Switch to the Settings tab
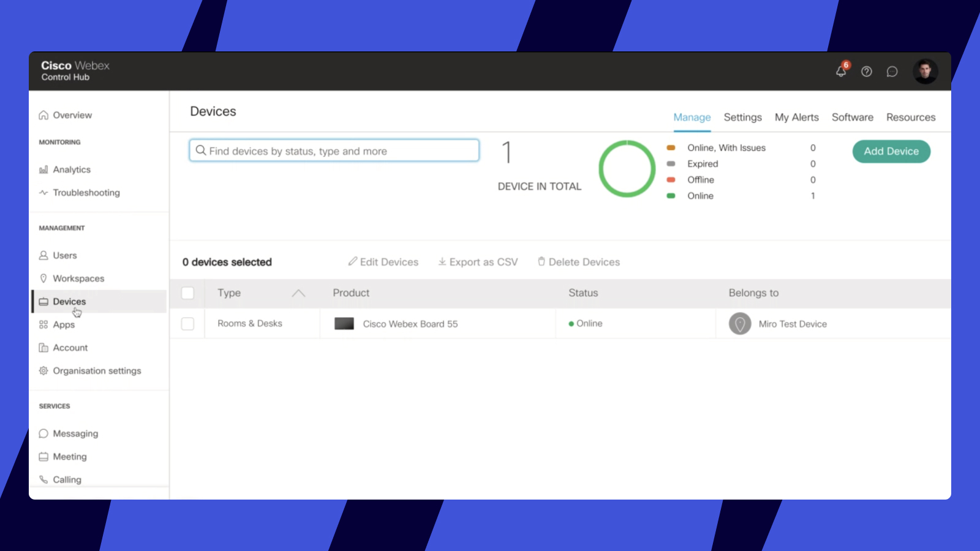The height and width of the screenshot is (551, 980). click(743, 117)
